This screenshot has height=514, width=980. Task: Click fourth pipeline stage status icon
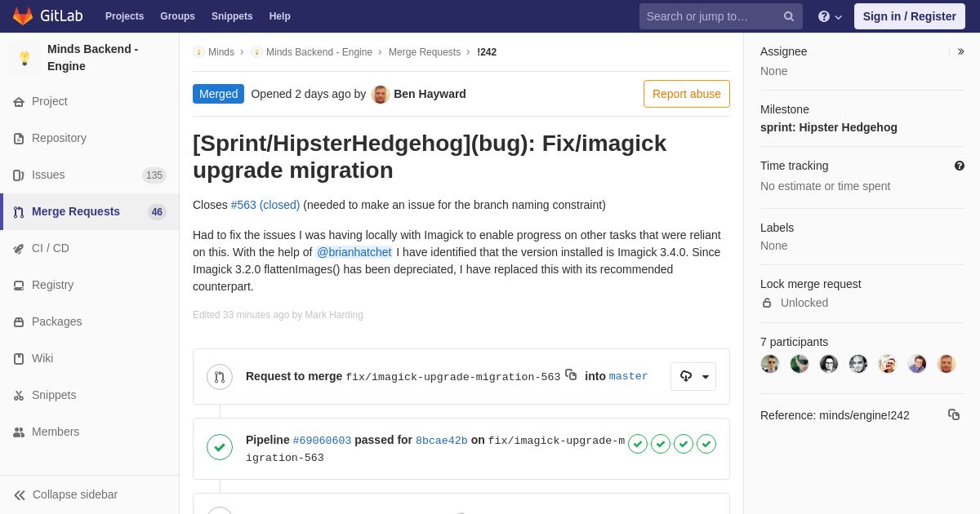706,444
